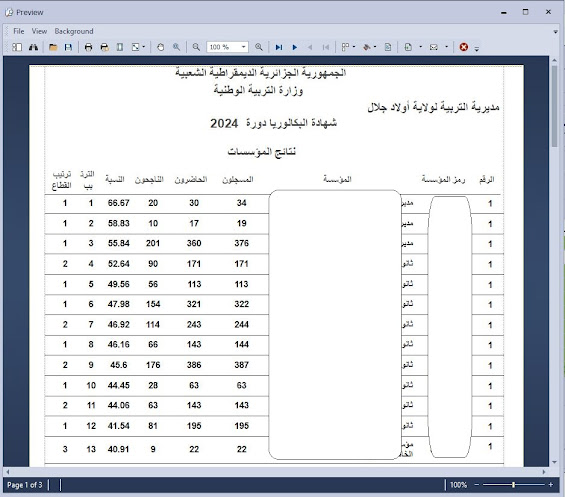The height and width of the screenshot is (497, 565).
Task: Click the Send via e-mail icon
Action: point(434,47)
